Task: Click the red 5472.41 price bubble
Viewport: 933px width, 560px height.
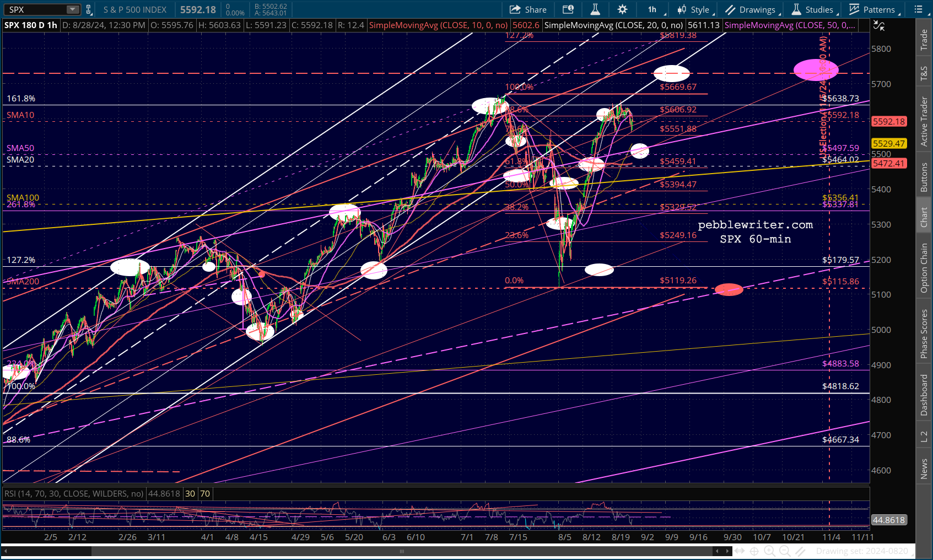Action: click(x=889, y=163)
